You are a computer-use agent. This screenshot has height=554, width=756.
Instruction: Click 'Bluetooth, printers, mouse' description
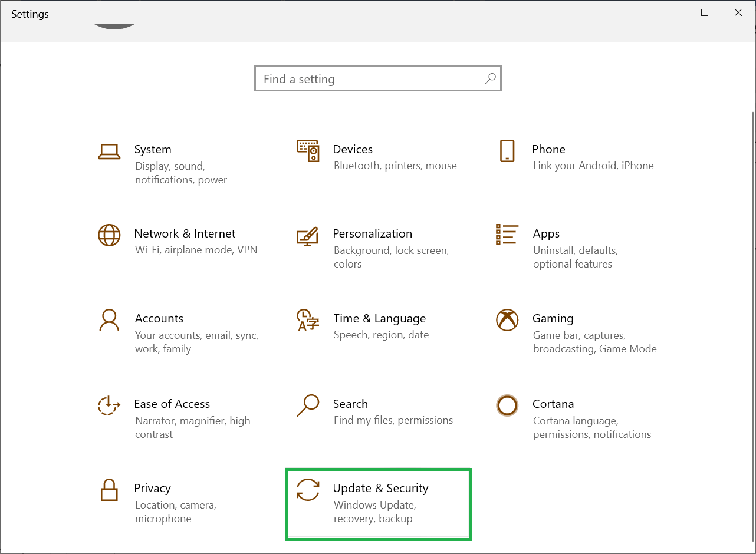coord(395,166)
